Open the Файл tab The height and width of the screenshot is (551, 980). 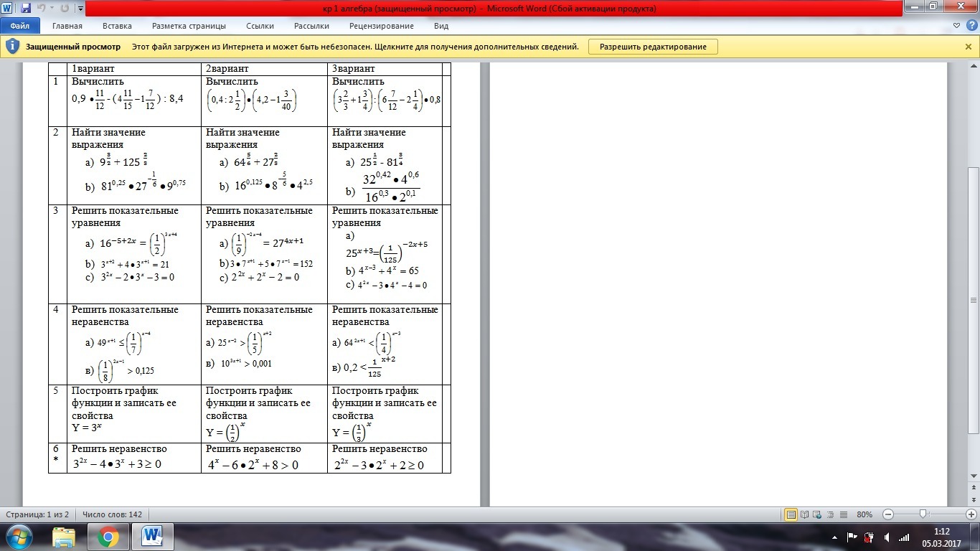[19, 26]
